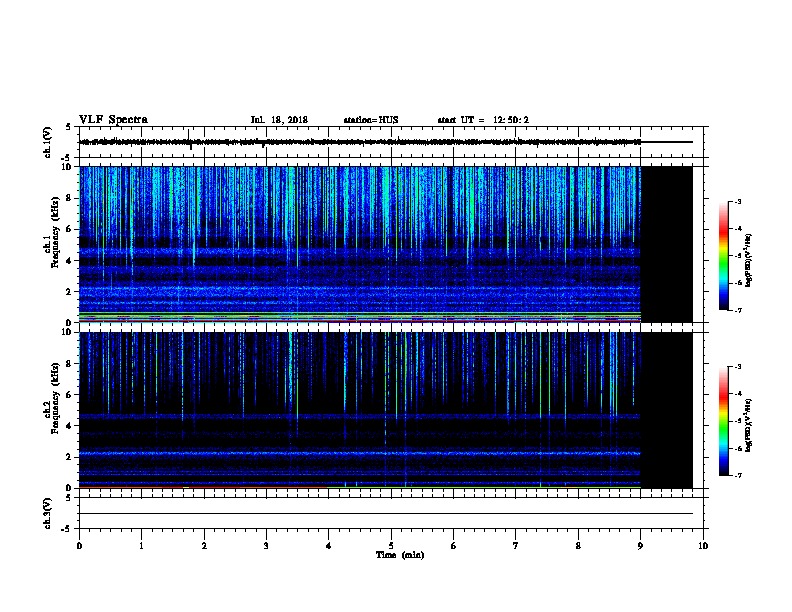Click the "5" tick on ch.1(V) axis
Image resolution: width=792 pixels, height=612 pixels.
69,127
